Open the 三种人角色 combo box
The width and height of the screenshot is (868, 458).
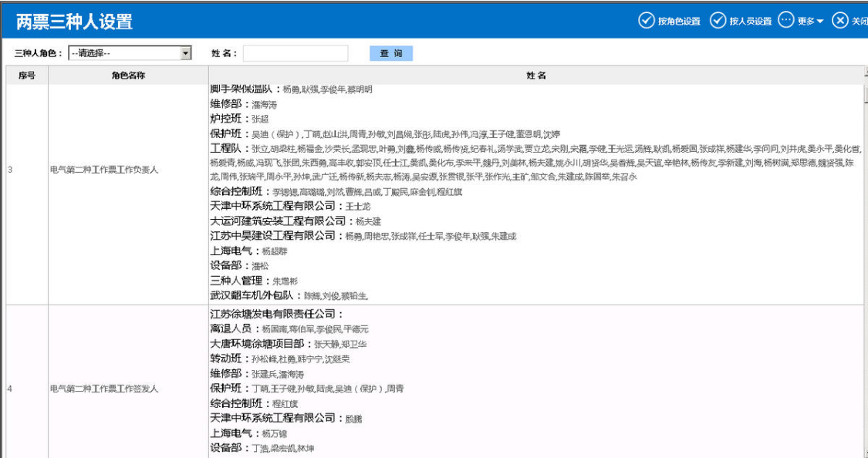(x=130, y=53)
